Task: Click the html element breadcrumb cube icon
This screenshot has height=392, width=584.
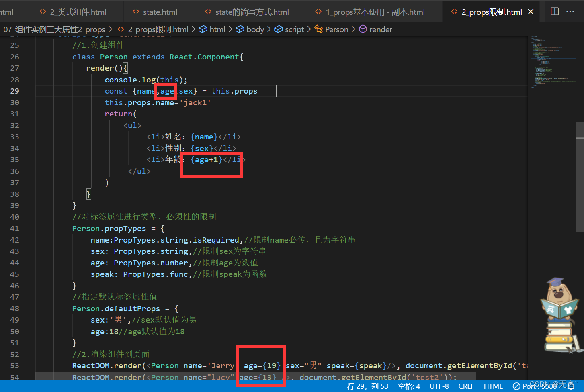Action: tap(203, 29)
